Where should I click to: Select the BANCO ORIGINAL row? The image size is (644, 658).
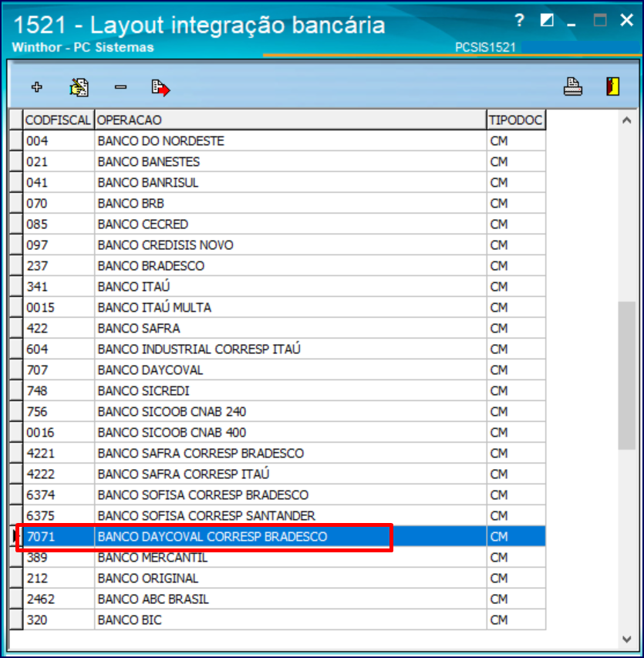278,578
